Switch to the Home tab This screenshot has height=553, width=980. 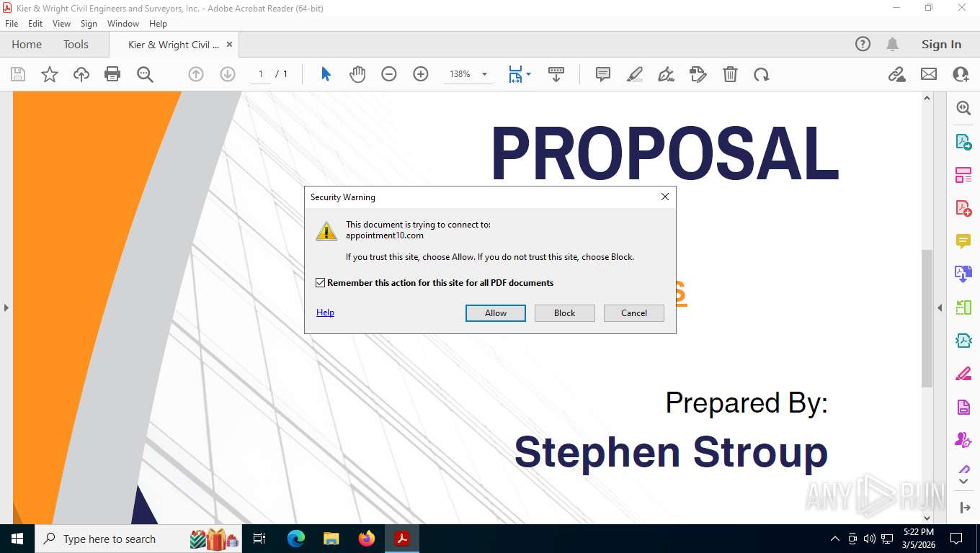[27, 44]
